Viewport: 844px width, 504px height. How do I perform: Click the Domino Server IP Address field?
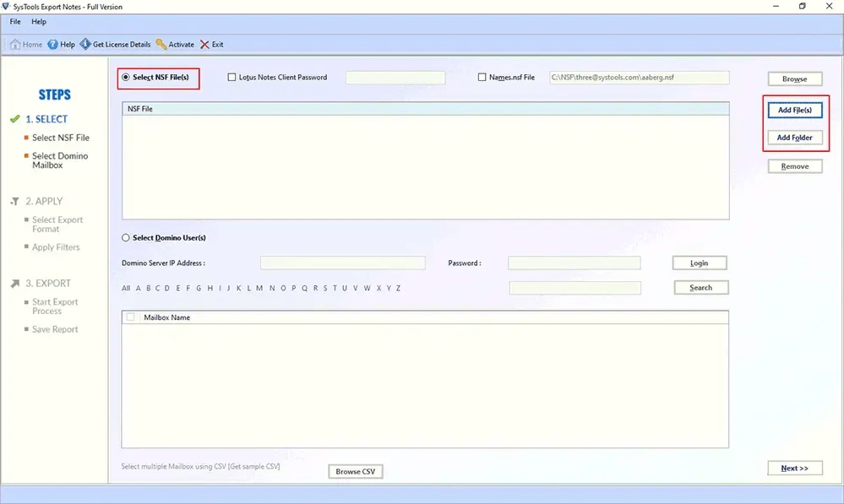(342, 263)
